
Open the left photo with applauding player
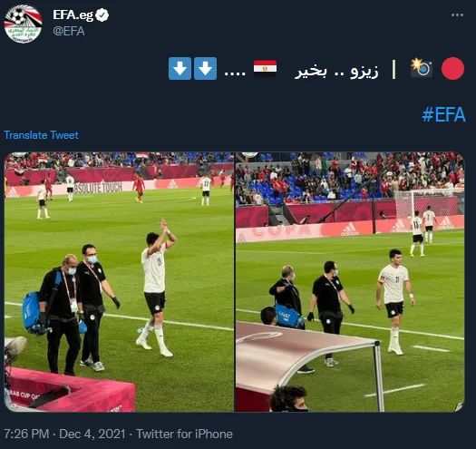119,282
